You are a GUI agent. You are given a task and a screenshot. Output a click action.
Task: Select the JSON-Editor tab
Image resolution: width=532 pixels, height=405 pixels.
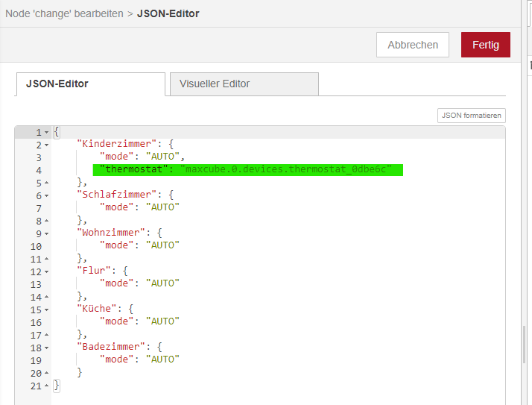[x=91, y=84]
